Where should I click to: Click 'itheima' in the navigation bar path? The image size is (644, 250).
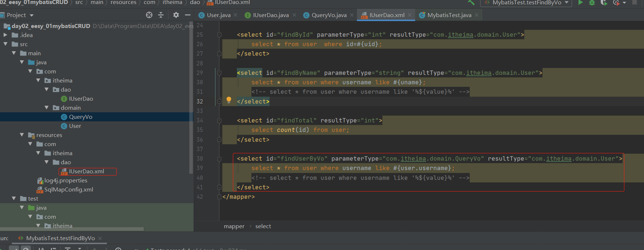[172, 3]
